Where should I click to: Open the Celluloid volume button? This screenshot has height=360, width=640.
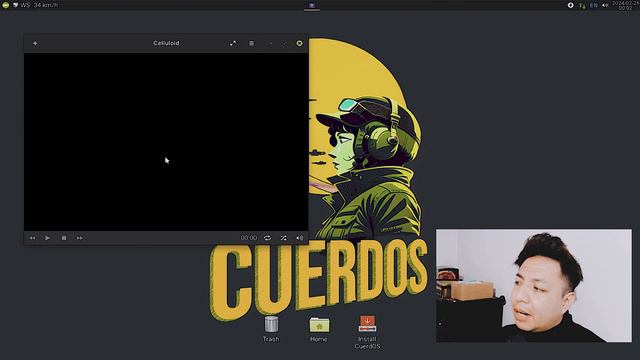pyautogui.click(x=300, y=238)
